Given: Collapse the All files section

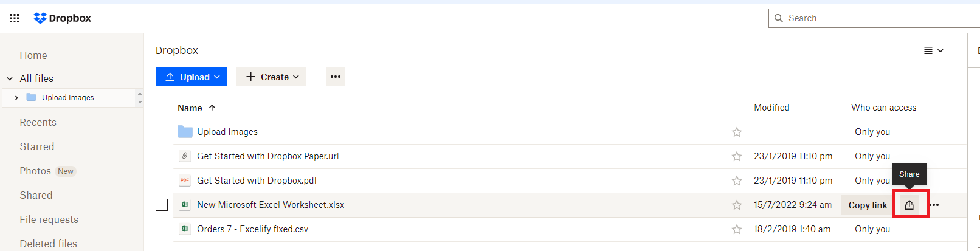Looking at the screenshot, I should pos(10,78).
